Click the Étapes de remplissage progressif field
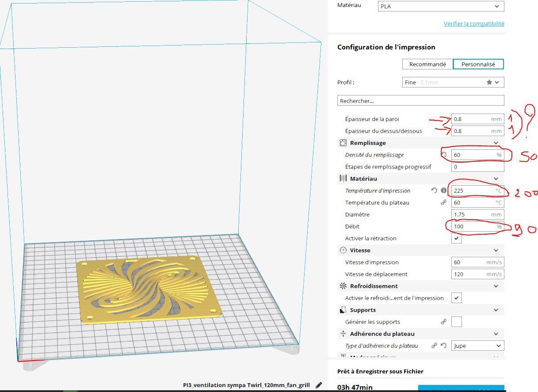This screenshot has height=392, width=538. [478, 167]
